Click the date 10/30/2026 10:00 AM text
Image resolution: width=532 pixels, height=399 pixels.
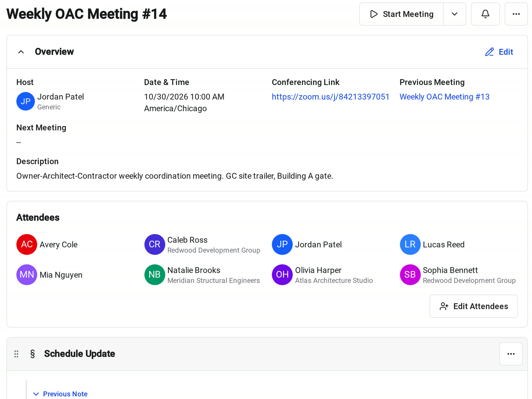point(184,97)
